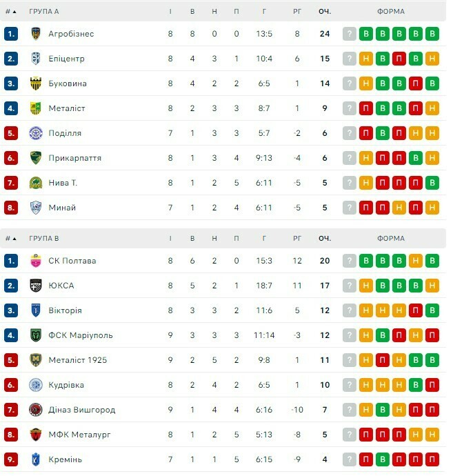
Task: Sort Група В by rank number
Action: (x=10, y=239)
